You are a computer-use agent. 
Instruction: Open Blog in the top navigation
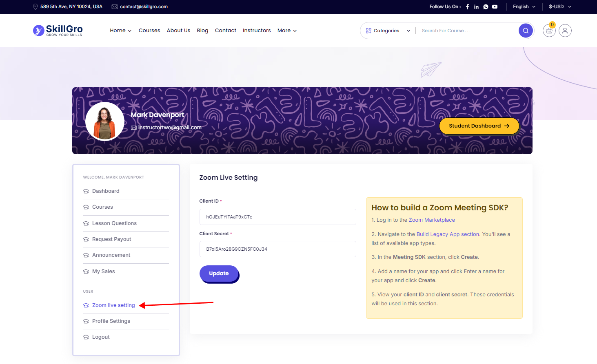(202, 31)
